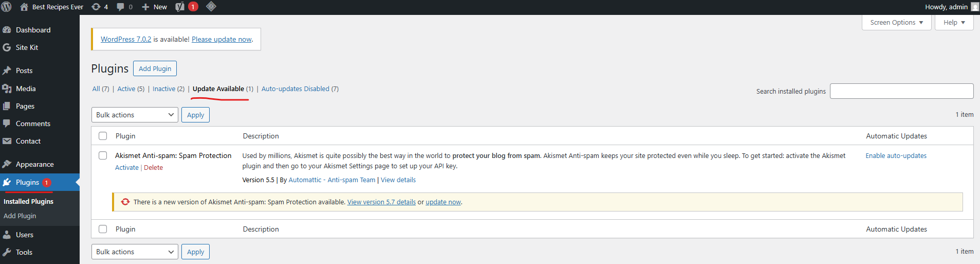Click the Automatic Updates header at top
Screen dimensions: 980x264
[896, 136]
